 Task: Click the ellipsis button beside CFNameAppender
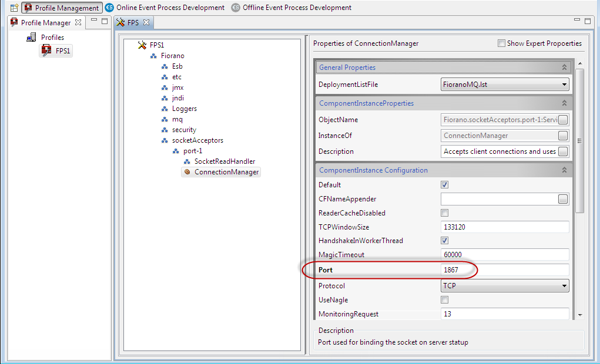(563, 199)
